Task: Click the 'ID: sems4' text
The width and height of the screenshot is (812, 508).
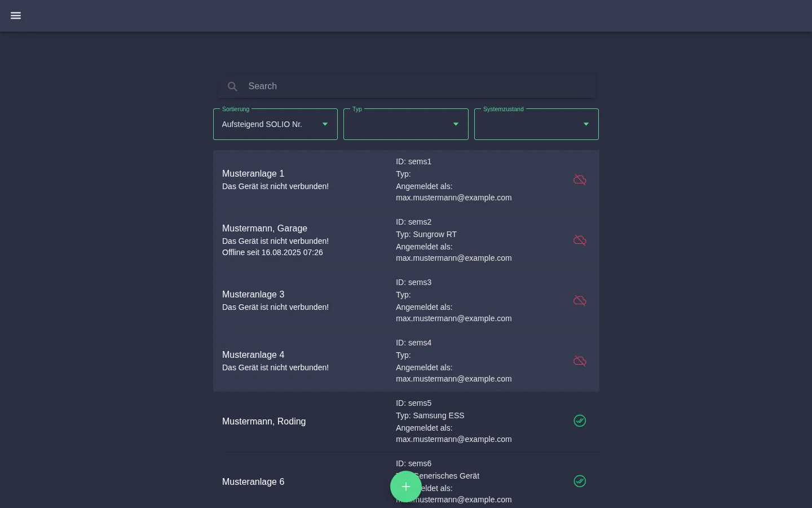Action: (413, 343)
